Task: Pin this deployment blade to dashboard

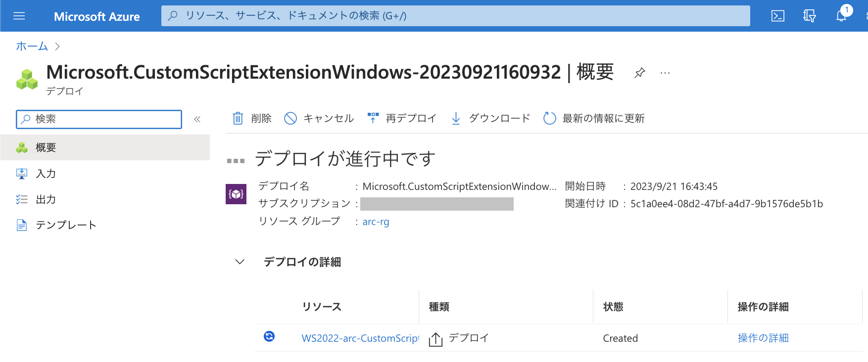Action: (x=639, y=73)
